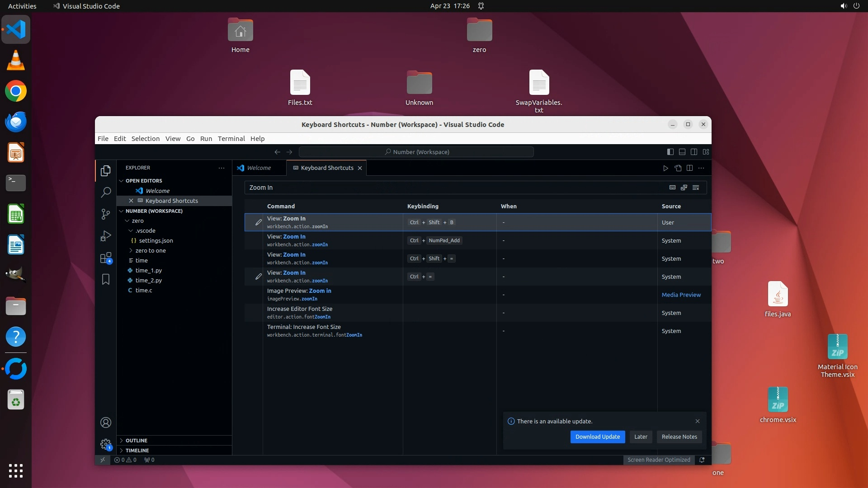Open the Terminal menu
This screenshot has height=488, width=868.
(x=231, y=139)
